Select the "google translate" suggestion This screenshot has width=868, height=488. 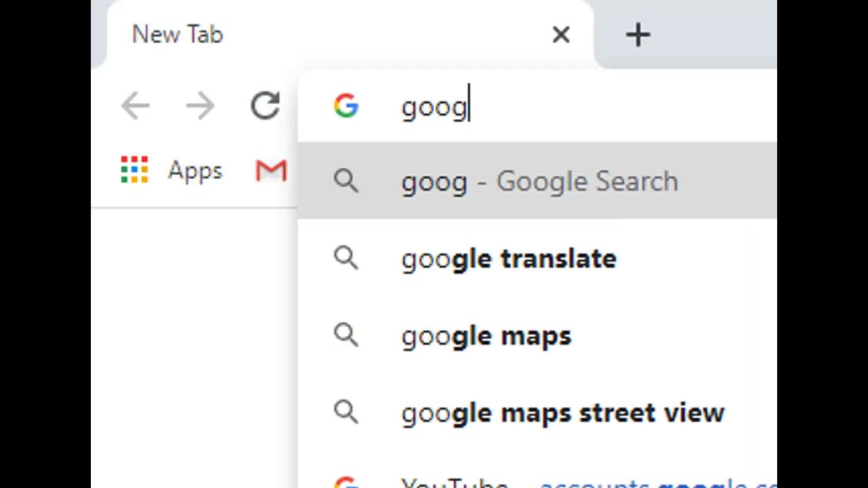click(x=509, y=259)
